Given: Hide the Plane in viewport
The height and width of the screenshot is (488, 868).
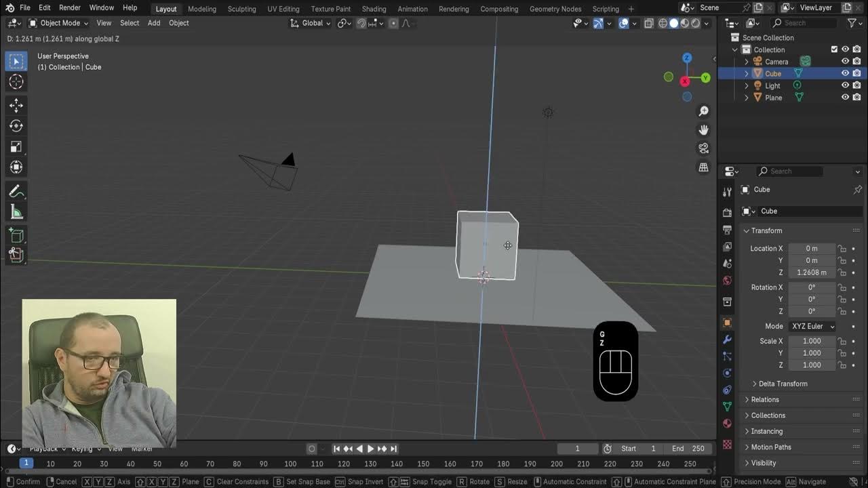Looking at the screenshot, I should tap(845, 98).
